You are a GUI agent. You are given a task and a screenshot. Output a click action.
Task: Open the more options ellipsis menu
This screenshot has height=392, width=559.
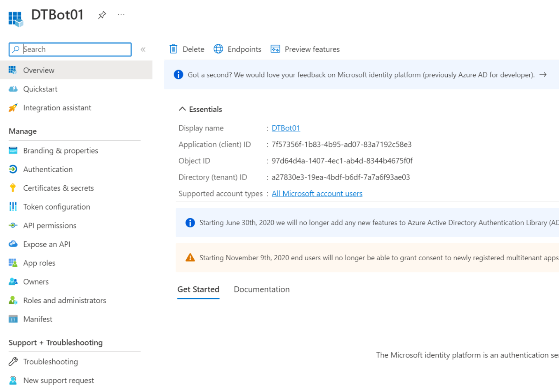tap(121, 15)
